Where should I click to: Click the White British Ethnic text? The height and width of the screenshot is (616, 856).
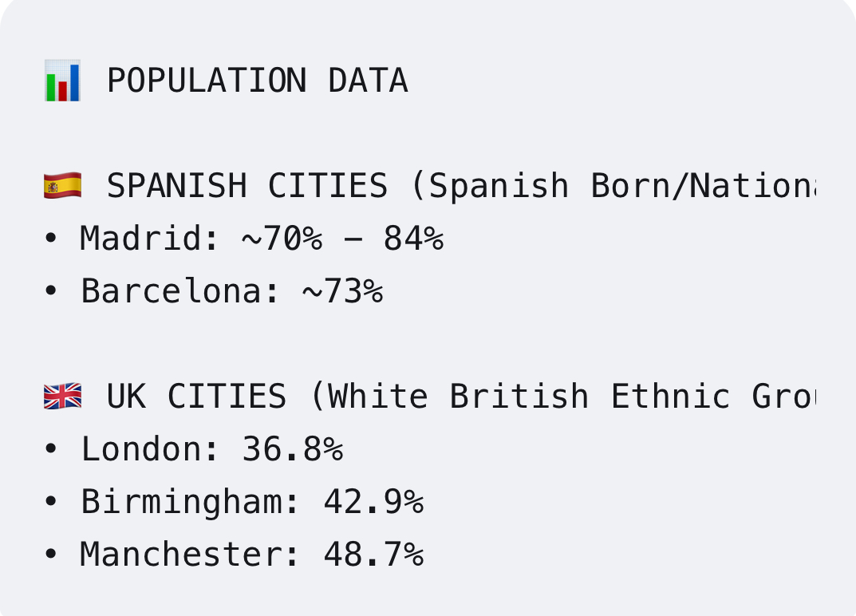coord(530,397)
